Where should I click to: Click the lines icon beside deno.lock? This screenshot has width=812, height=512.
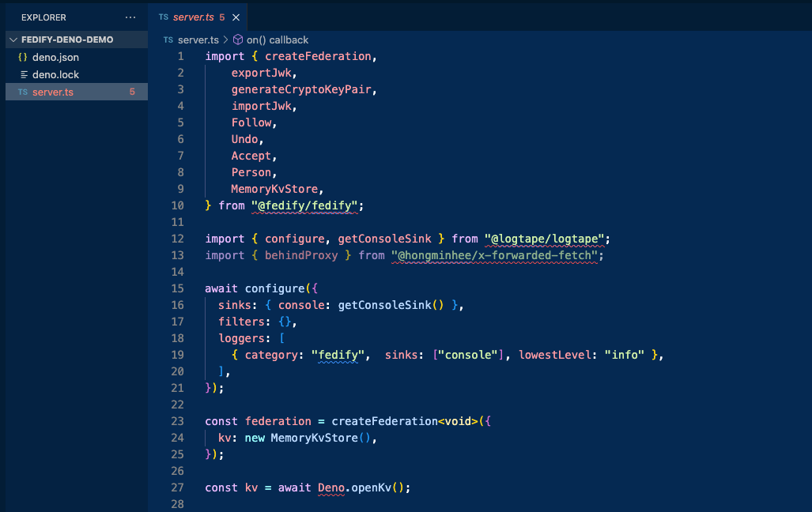pyautogui.click(x=23, y=75)
